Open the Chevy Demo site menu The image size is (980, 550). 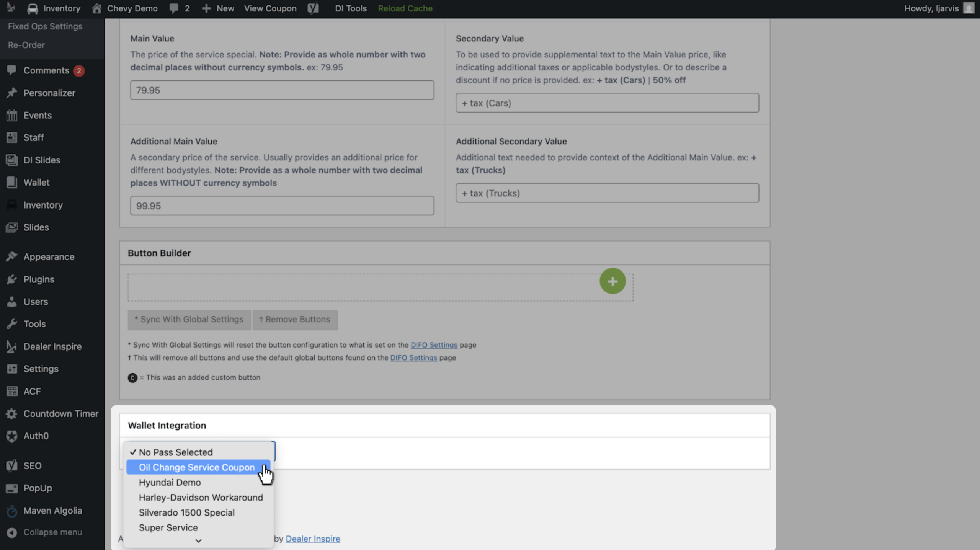point(125,8)
